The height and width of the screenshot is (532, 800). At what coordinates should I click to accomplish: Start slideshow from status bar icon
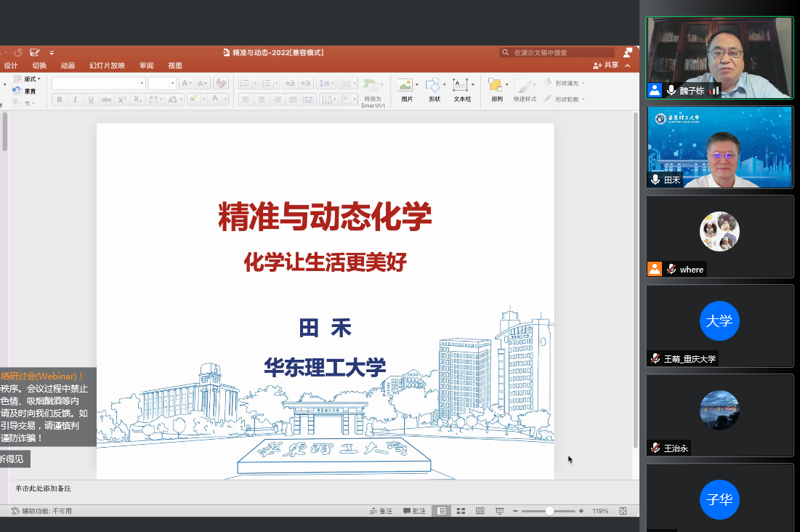coord(500,511)
